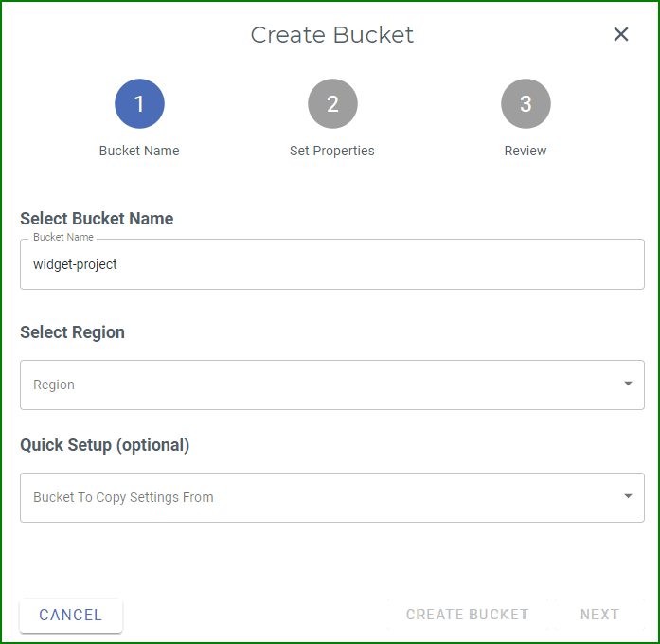
Task: Click the Quick Setup (optional) heading
Action: [x=104, y=445]
